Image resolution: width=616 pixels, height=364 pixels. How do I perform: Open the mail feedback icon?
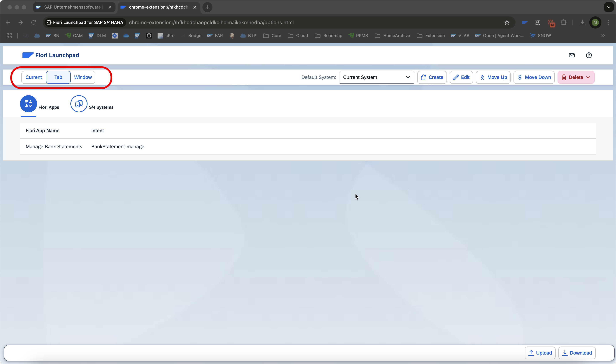coord(572,55)
